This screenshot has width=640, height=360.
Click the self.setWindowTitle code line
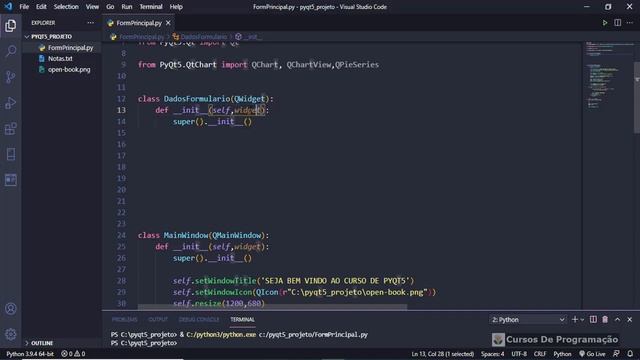(x=293, y=281)
